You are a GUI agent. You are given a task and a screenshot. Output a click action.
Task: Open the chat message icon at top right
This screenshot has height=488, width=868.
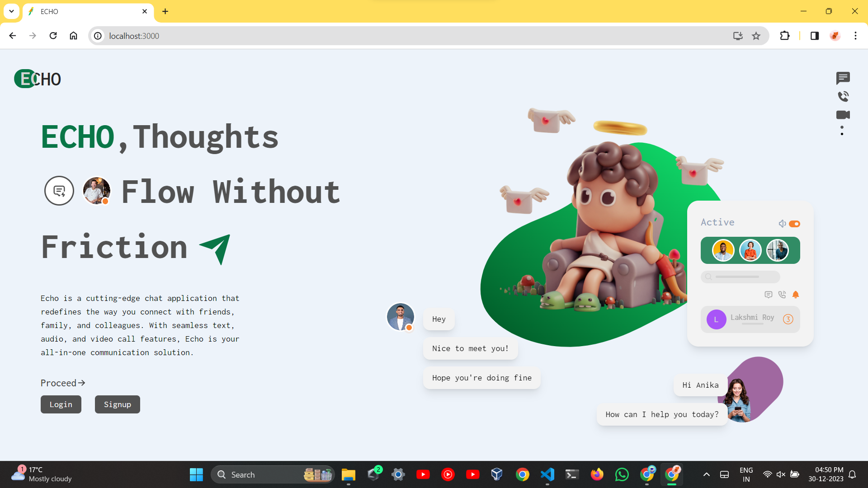click(843, 78)
